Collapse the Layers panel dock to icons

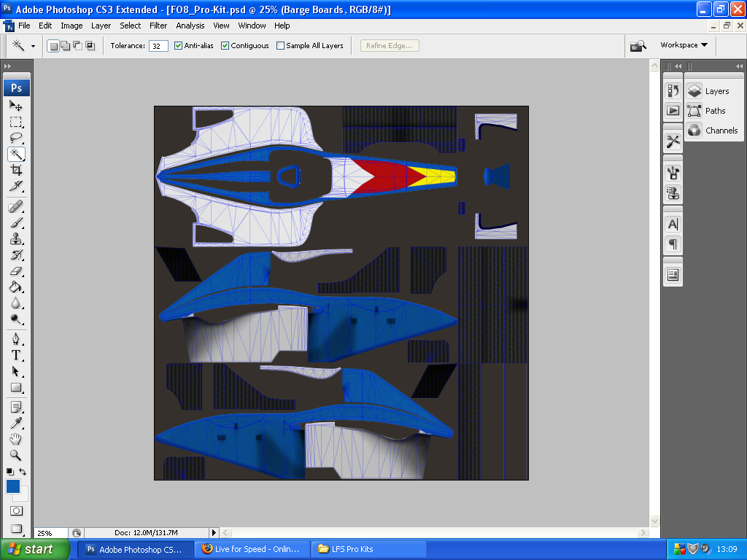[739, 66]
